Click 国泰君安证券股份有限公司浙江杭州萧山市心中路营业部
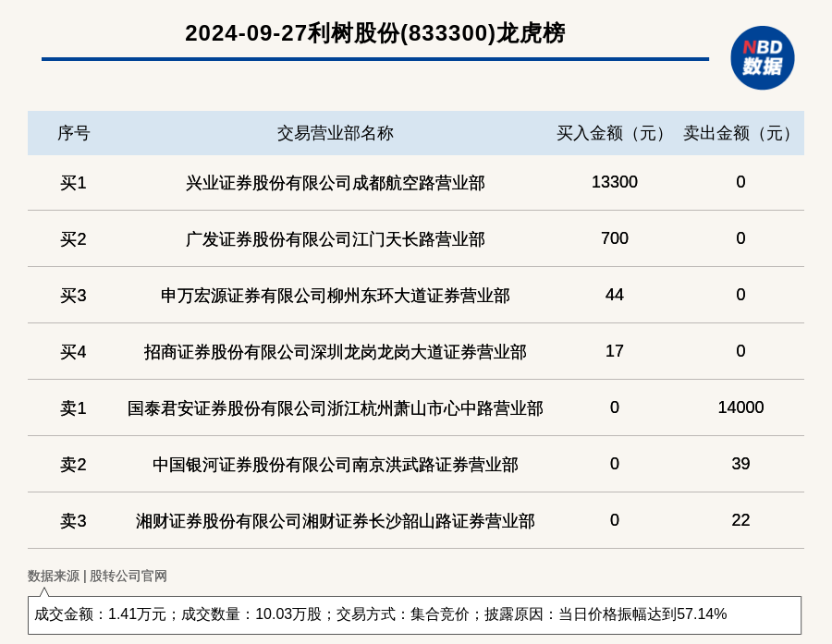 336,408
